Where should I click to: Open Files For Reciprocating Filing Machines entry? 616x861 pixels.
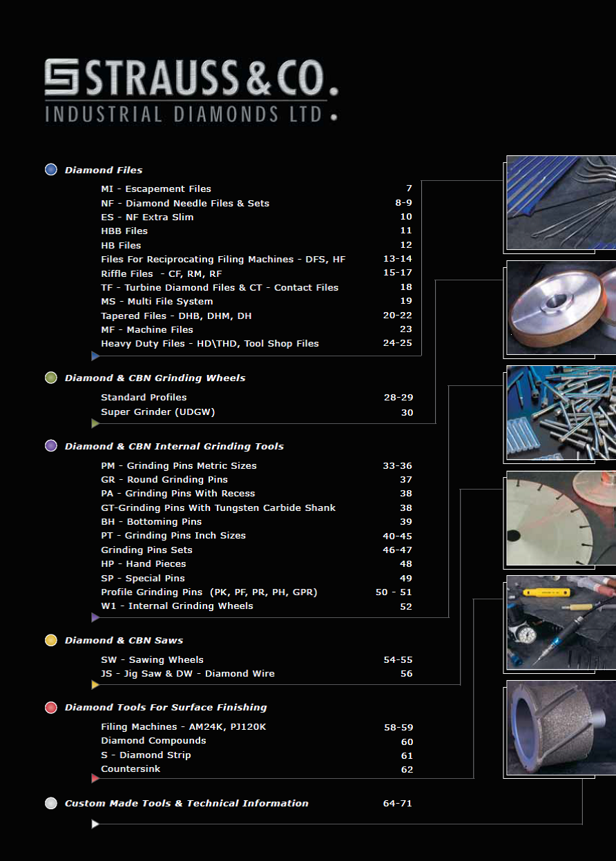223,259
